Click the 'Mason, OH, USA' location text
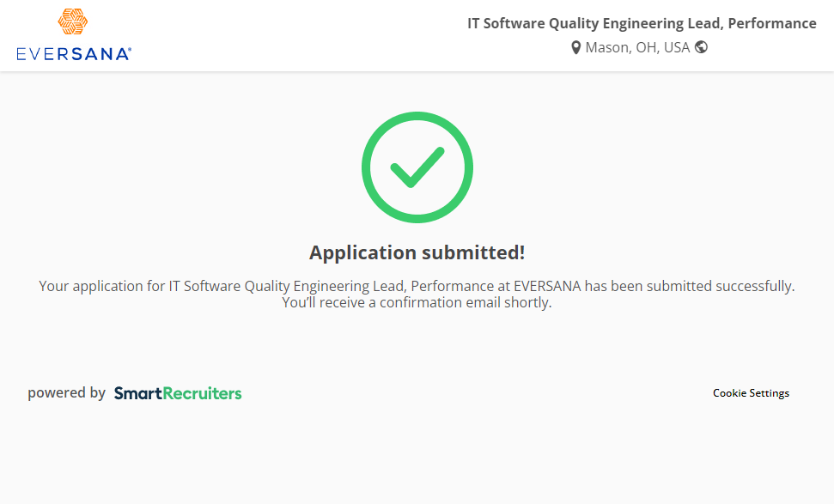 click(637, 47)
